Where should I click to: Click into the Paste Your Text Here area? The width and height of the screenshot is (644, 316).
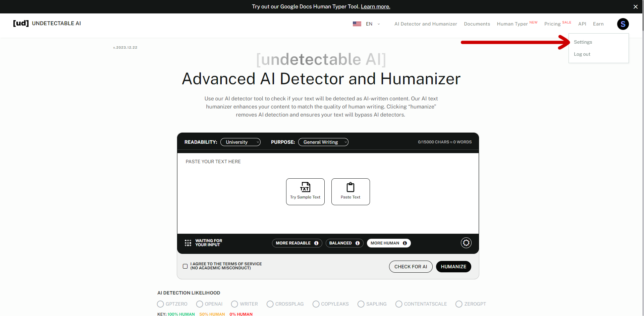pyautogui.click(x=328, y=193)
